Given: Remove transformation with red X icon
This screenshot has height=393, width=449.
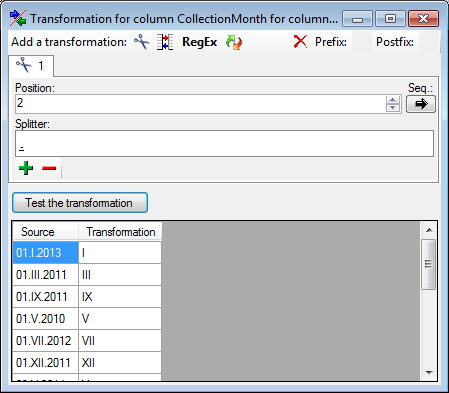Looking at the screenshot, I should coord(300,42).
